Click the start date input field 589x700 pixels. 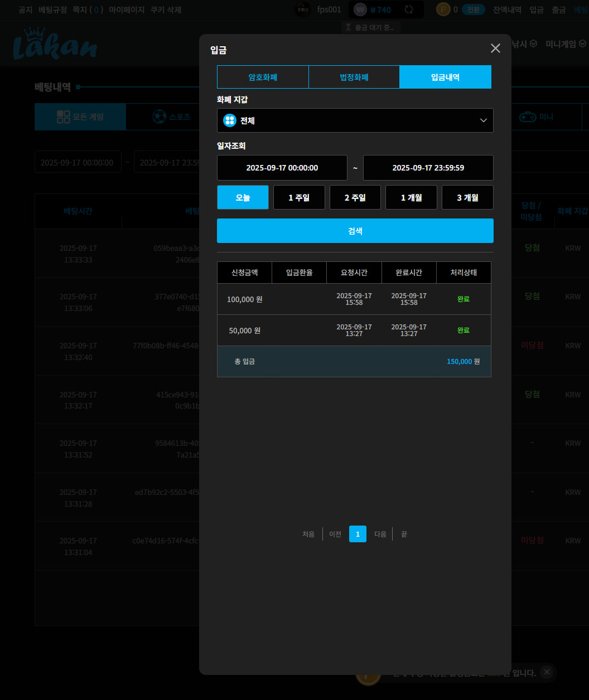pos(282,168)
